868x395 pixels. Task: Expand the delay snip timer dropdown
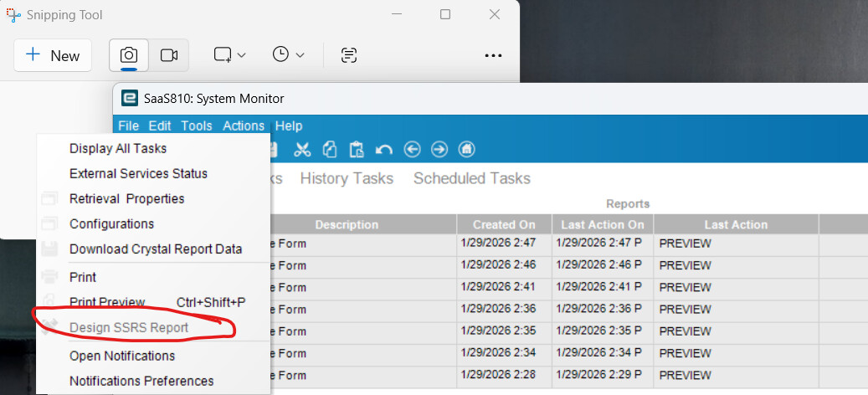coord(288,55)
